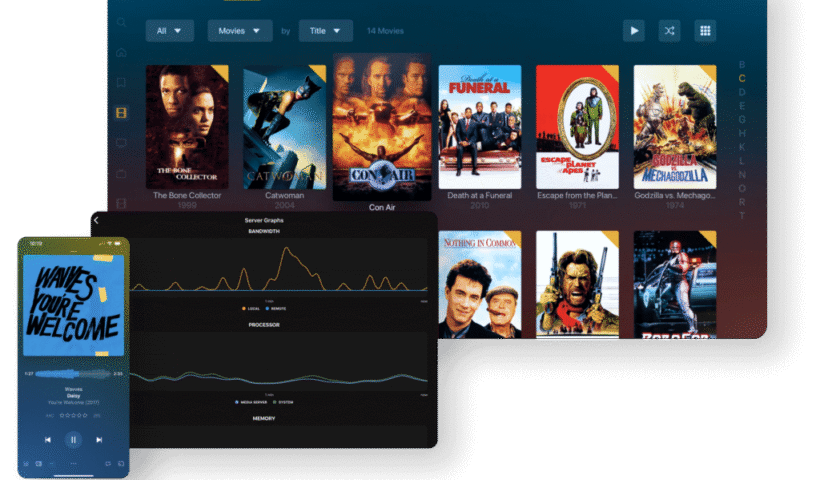820x480 pixels.
Task: Go back from Server Graphs
Action: tap(96, 220)
